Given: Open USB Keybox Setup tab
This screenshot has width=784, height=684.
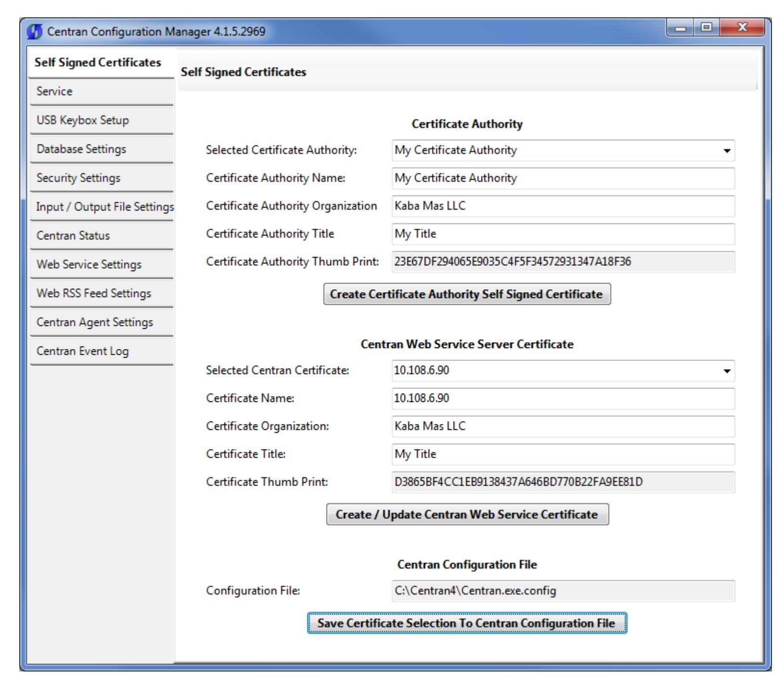Looking at the screenshot, I should coord(102,120).
